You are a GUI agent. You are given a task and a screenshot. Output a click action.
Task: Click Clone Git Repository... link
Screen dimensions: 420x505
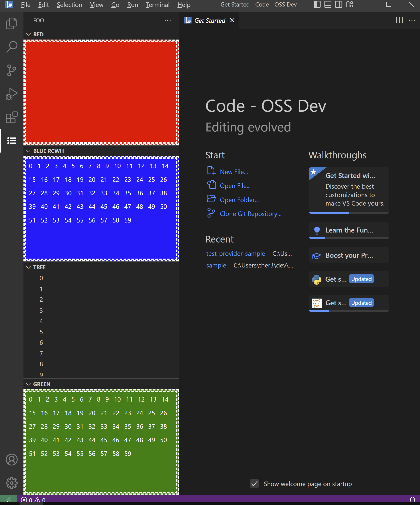pos(251,214)
